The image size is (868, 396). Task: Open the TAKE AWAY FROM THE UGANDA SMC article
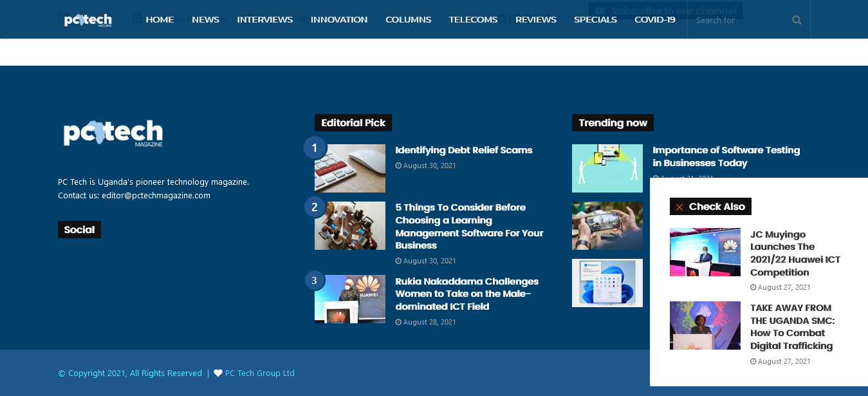click(x=792, y=326)
